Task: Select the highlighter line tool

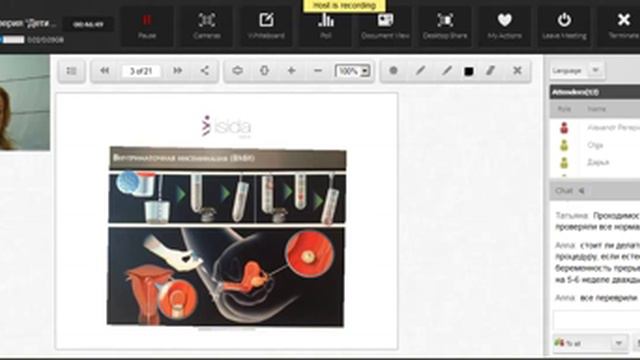Action: pos(447,71)
